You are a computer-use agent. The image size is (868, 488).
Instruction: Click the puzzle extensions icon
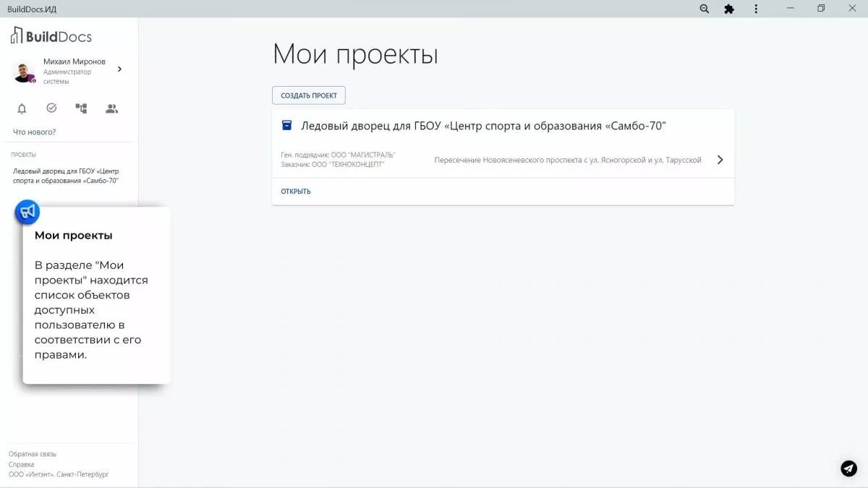[x=729, y=9]
